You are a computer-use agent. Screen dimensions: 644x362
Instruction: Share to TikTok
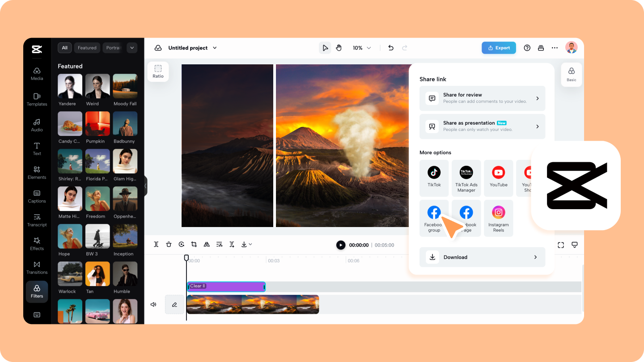(x=434, y=178)
